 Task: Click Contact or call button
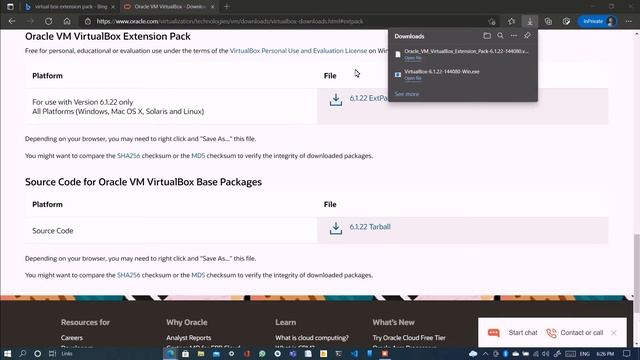[575, 333]
